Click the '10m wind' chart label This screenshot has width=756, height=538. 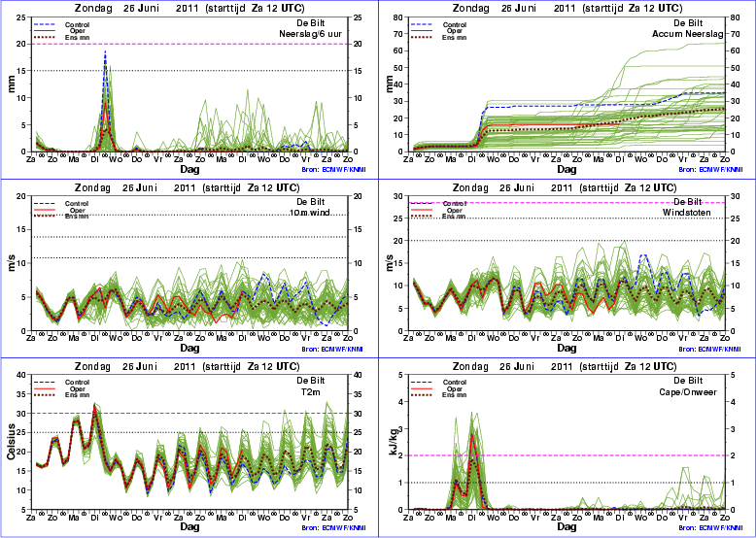[x=309, y=213]
